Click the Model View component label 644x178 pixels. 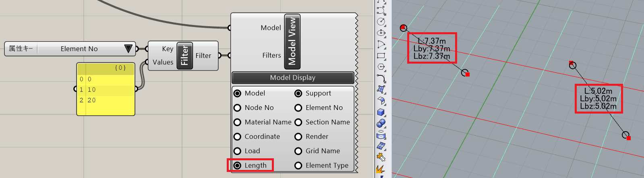[292, 41]
